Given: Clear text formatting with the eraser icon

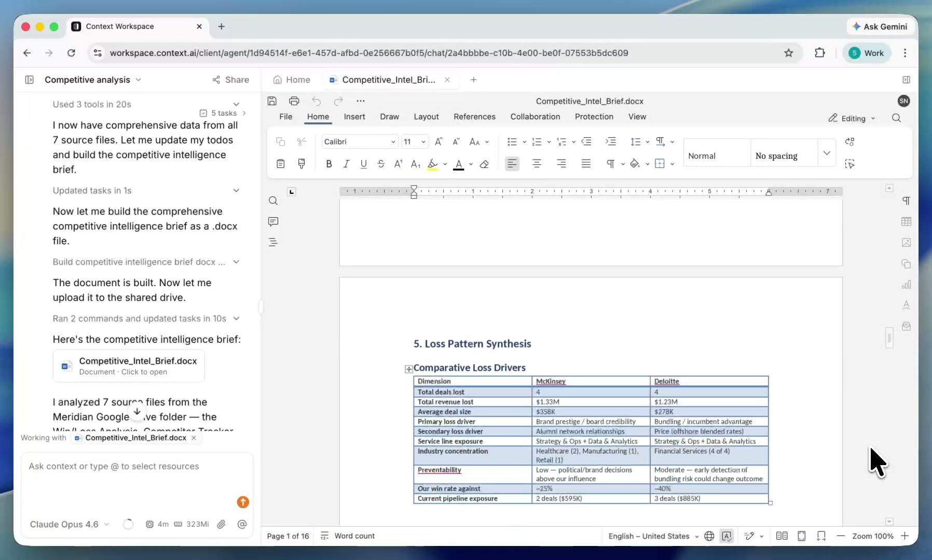Looking at the screenshot, I should click(x=484, y=164).
